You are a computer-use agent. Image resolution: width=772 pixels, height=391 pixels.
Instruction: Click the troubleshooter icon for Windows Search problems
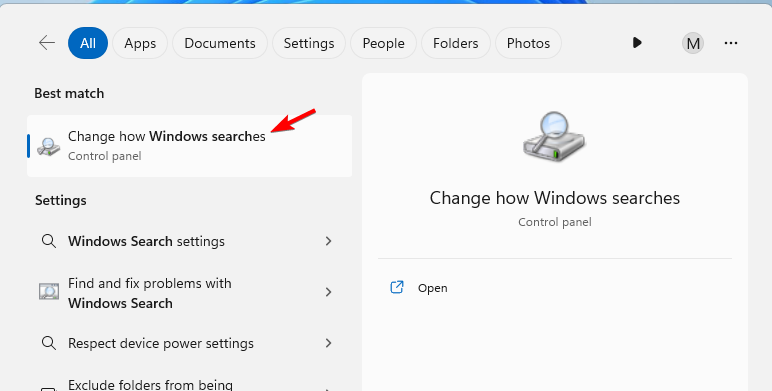click(x=49, y=292)
